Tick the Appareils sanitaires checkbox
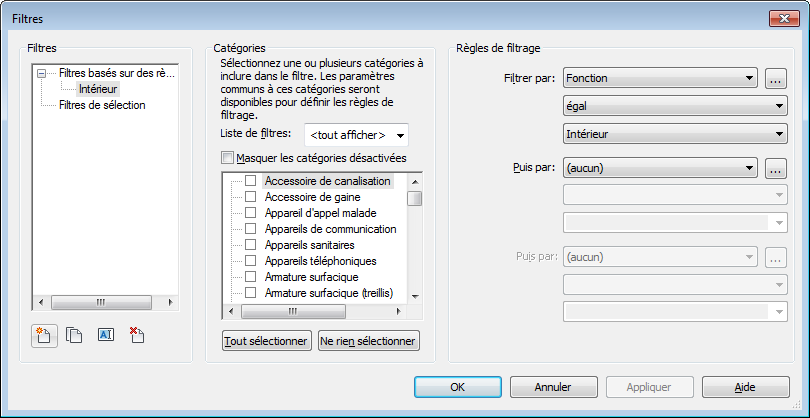 click(251, 245)
